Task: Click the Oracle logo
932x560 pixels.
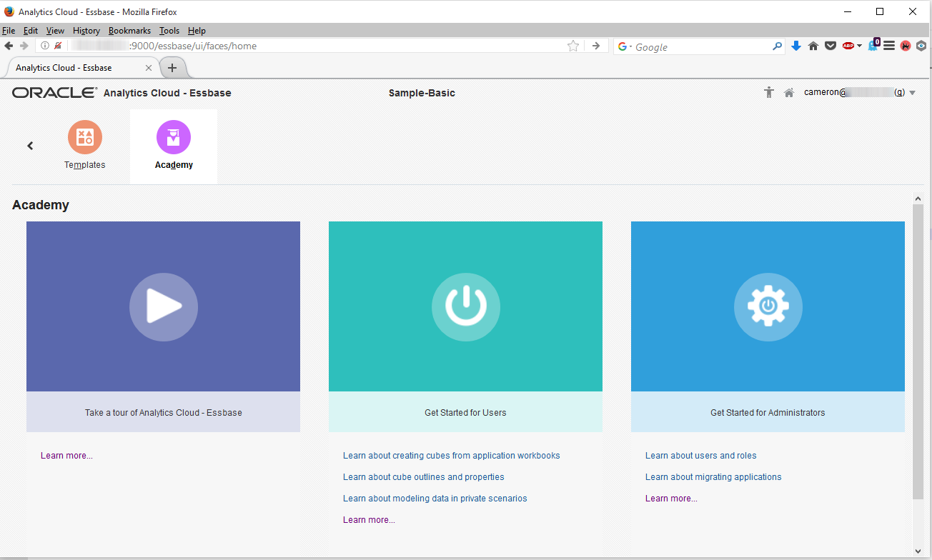Action: pyautogui.click(x=55, y=93)
